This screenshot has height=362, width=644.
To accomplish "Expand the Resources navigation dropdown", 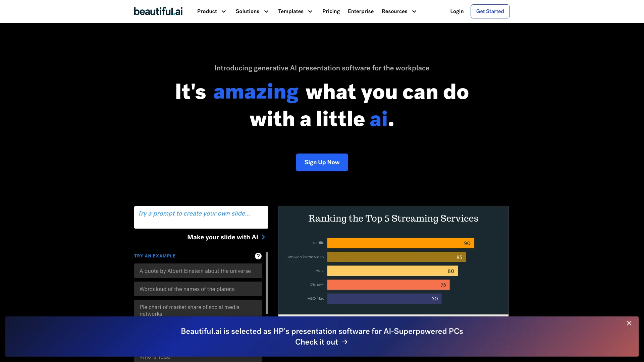I will point(398,11).
